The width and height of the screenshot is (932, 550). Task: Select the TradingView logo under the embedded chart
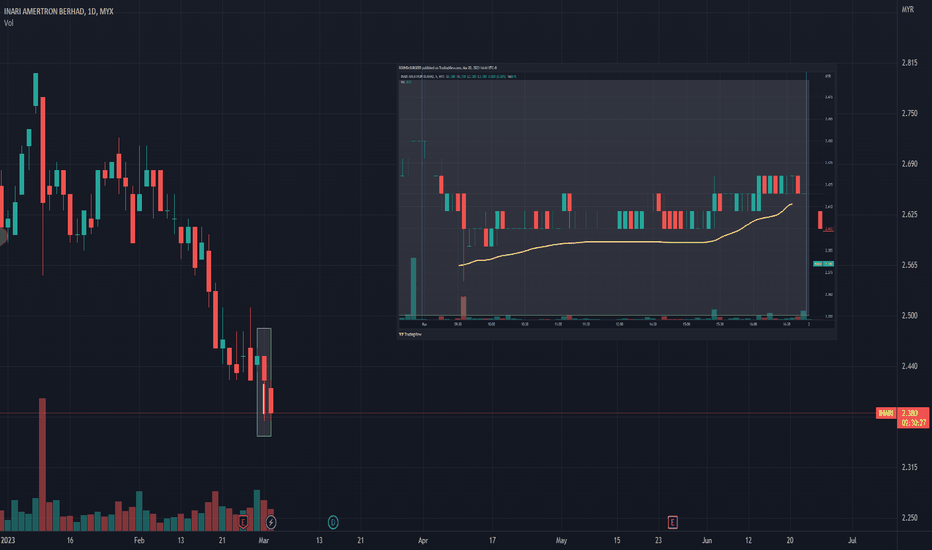coord(410,334)
